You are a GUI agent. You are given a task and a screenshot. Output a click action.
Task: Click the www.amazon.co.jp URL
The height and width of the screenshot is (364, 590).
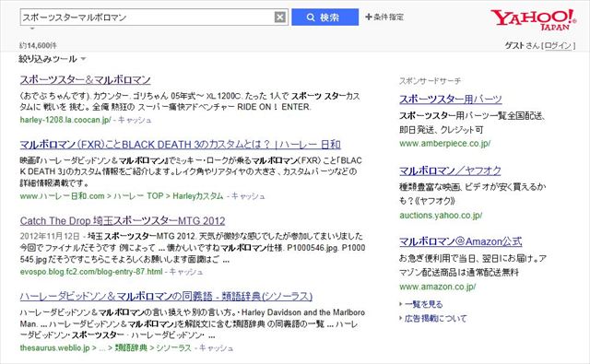point(438,287)
